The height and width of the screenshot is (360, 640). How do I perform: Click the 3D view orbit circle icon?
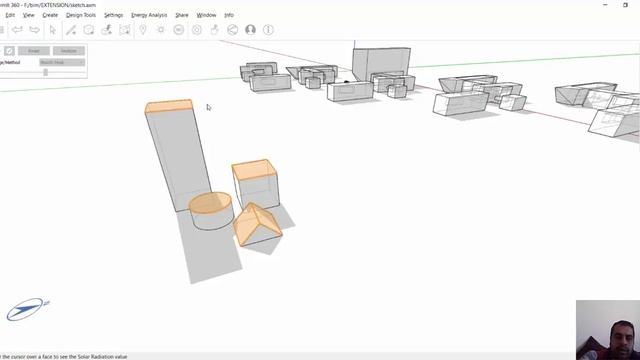click(x=179, y=30)
